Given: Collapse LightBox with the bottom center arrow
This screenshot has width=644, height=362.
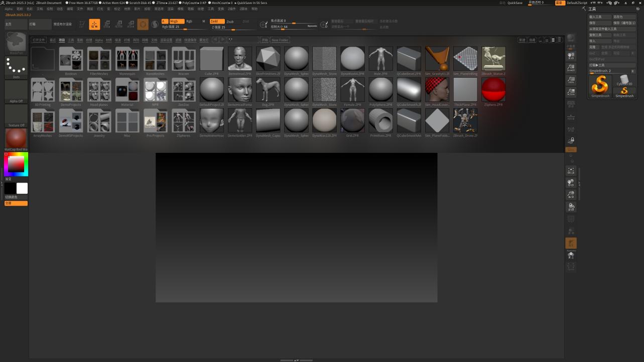Looking at the screenshot, I should click(x=296, y=360).
